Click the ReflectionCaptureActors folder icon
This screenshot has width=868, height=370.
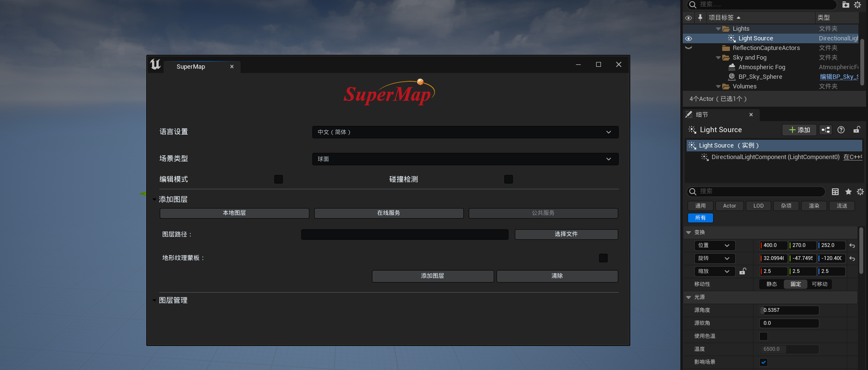726,48
